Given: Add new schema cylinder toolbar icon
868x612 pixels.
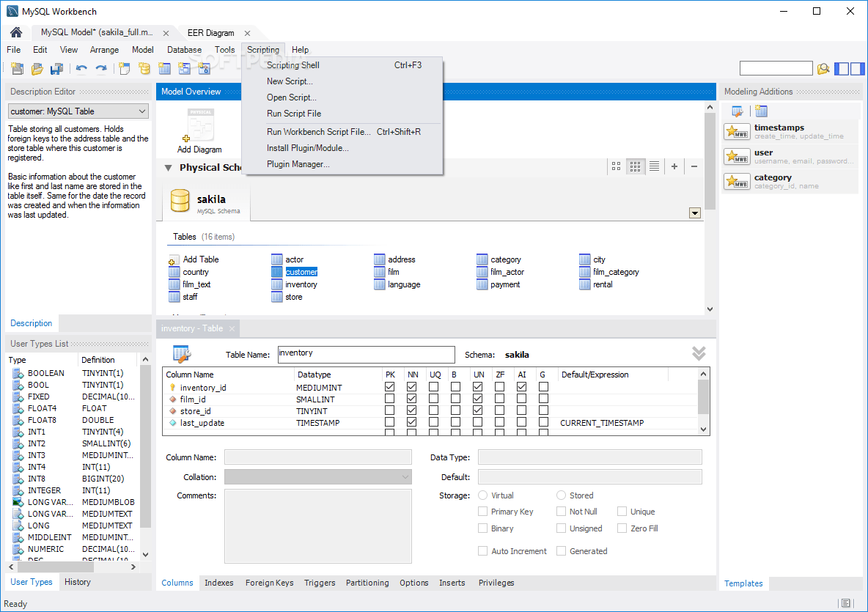Looking at the screenshot, I should pyautogui.click(x=144, y=69).
